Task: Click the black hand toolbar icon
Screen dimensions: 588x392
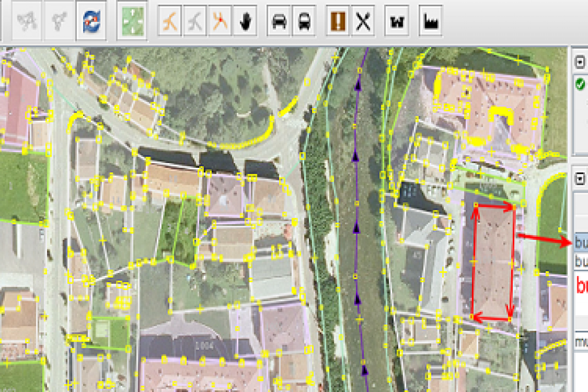Action: [x=245, y=21]
